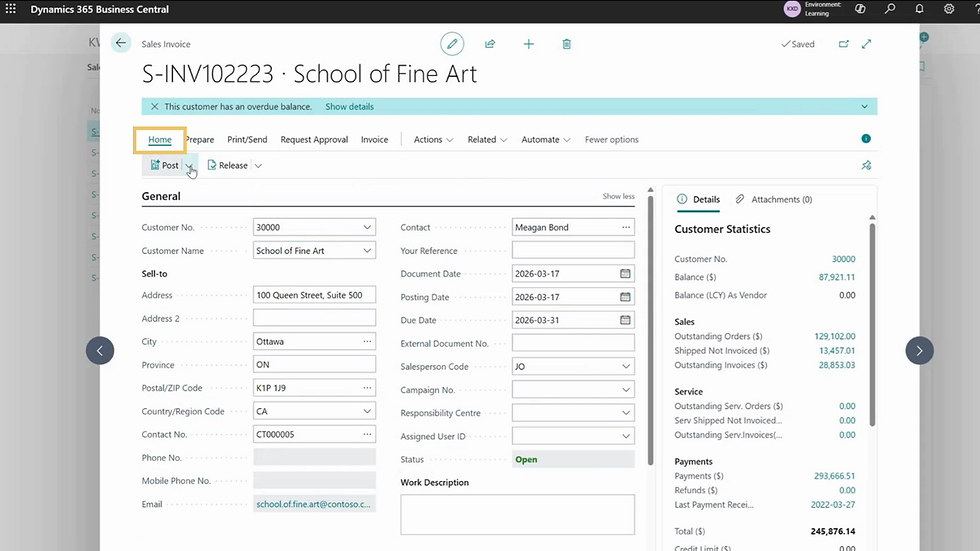
Task: Open the settings gear icon
Action: (949, 9)
